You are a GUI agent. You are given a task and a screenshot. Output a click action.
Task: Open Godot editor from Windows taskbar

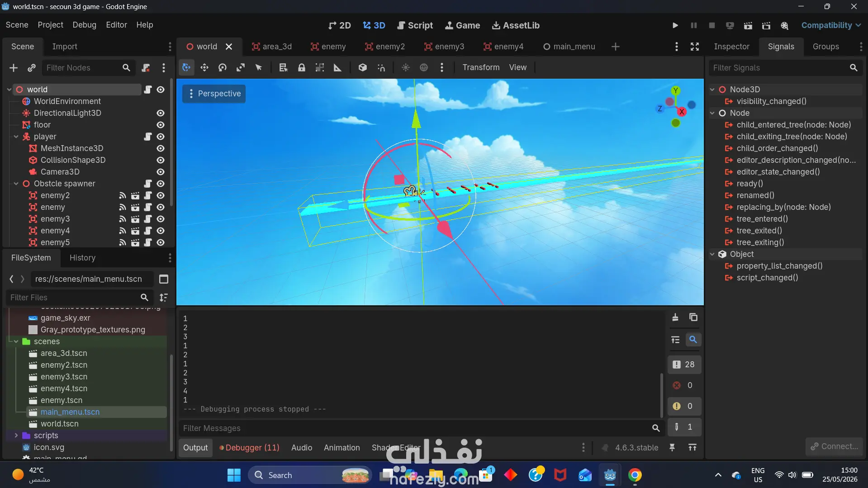point(610,475)
